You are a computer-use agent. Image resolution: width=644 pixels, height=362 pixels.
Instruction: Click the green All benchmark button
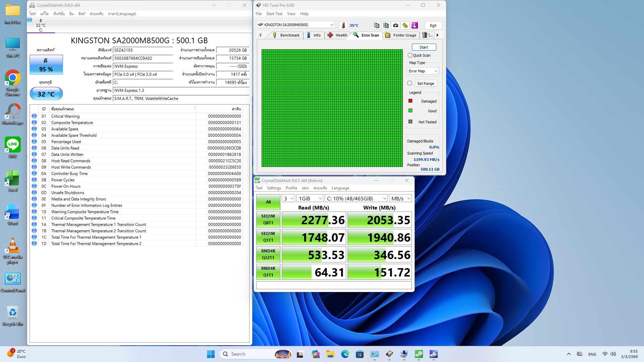(268, 202)
